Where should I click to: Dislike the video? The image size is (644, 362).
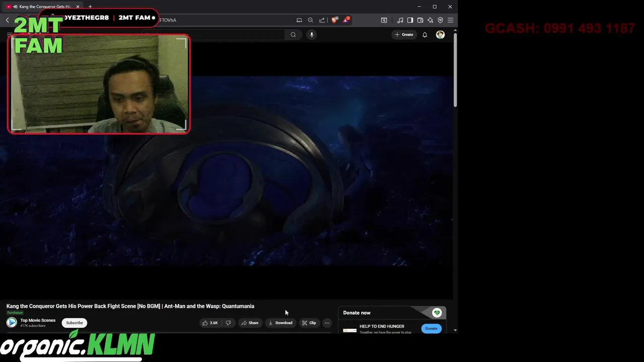click(228, 323)
